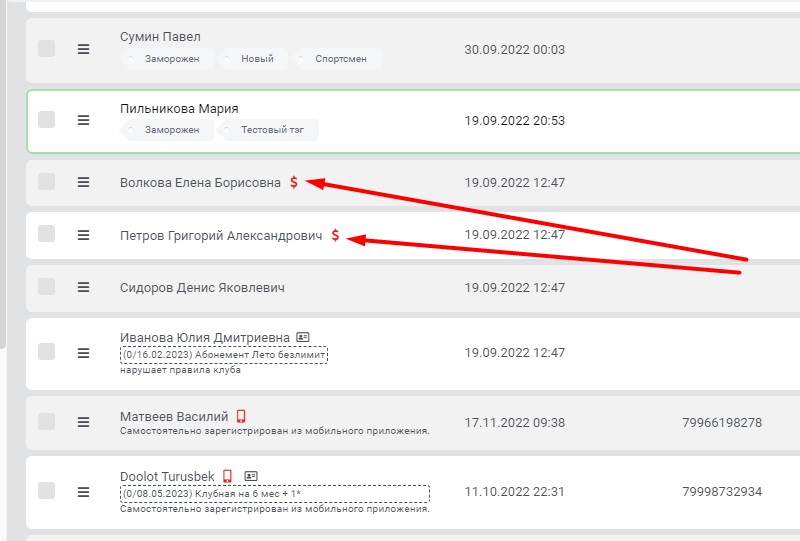800x541 pixels.
Task: Click ID card icon next to Иванова Юлия Дмитриевна
Action: pyautogui.click(x=303, y=337)
